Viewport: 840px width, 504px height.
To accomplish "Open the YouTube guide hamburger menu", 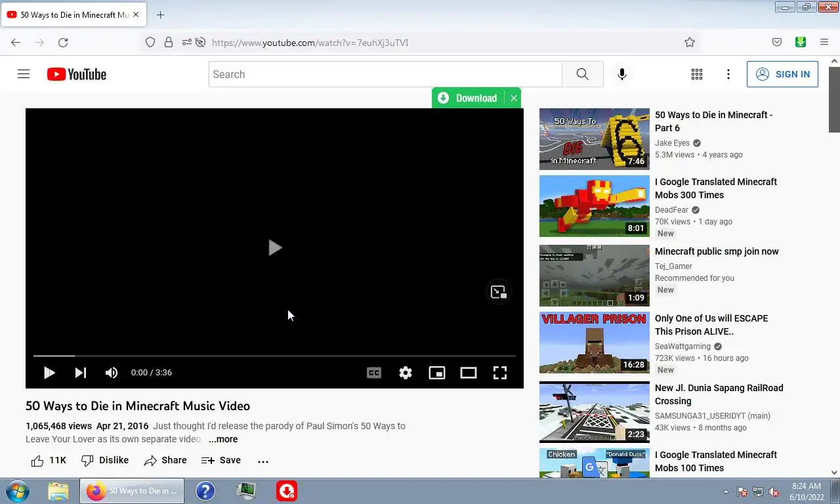I will click(x=24, y=74).
